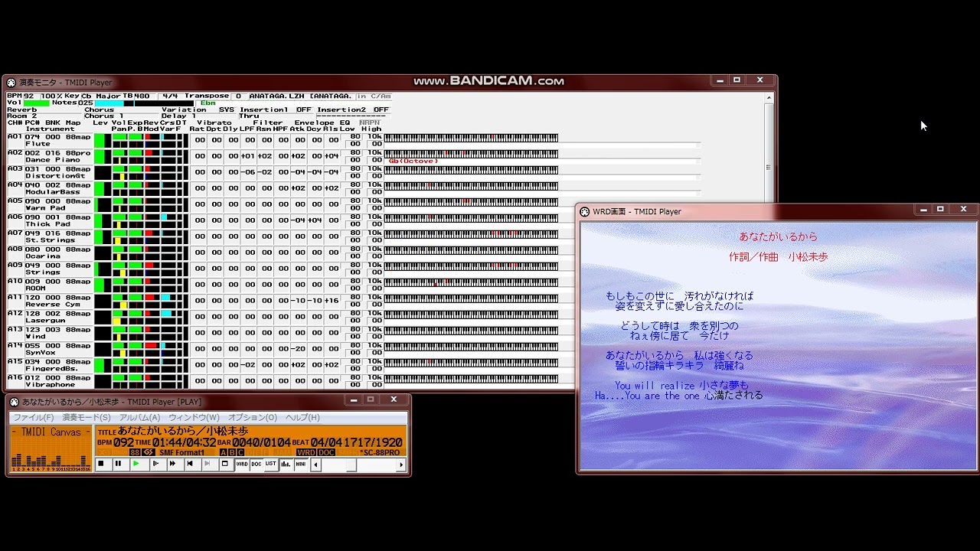This screenshot has width=980, height=551.
Task: Toggle the Variation SYS mode
Action: point(227,109)
